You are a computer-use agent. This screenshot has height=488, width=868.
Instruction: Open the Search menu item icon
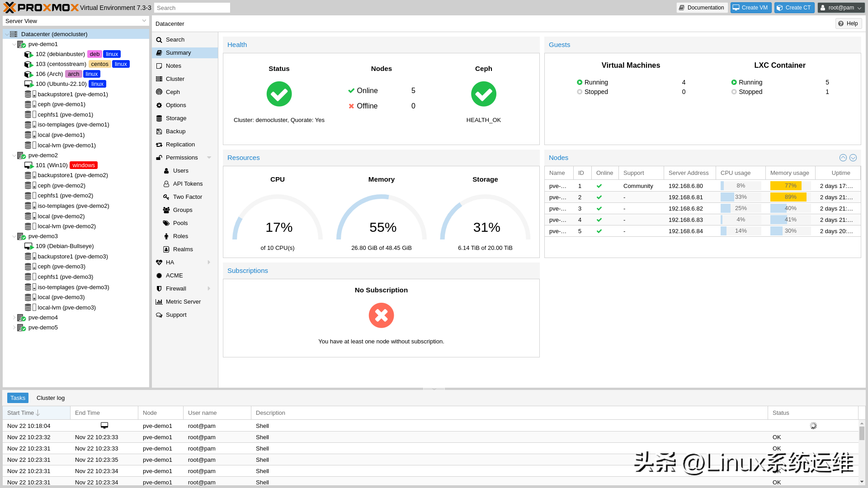point(159,40)
